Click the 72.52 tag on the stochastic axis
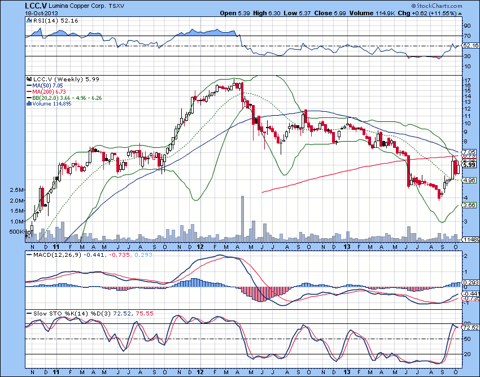Image resolution: width=480 pixels, height=377 pixels. coord(471,328)
